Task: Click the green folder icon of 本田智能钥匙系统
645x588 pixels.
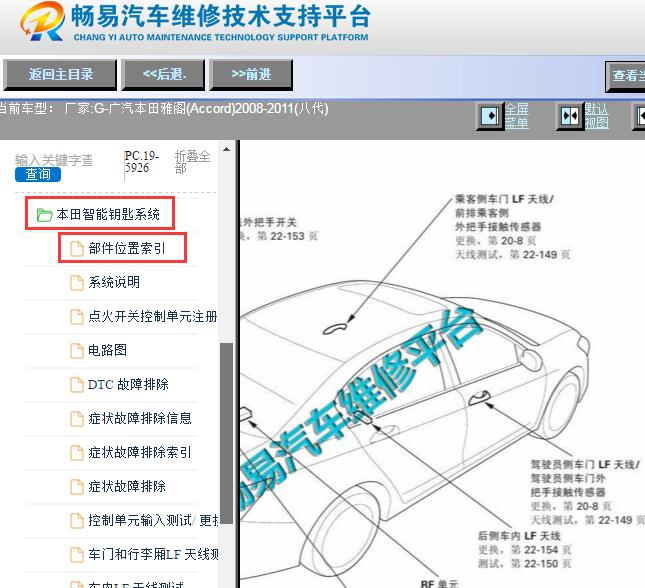Action: 44,215
